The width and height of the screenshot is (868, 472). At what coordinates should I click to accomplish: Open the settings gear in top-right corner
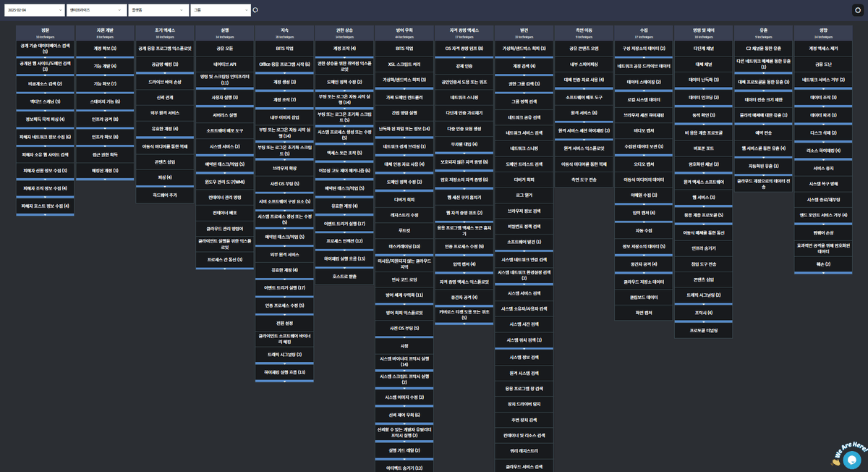tap(857, 10)
